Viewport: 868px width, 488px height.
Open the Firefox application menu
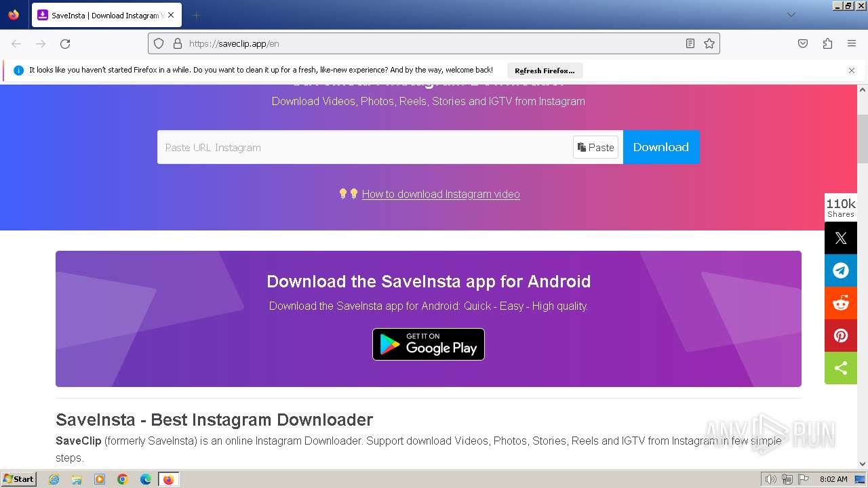pos(852,43)
